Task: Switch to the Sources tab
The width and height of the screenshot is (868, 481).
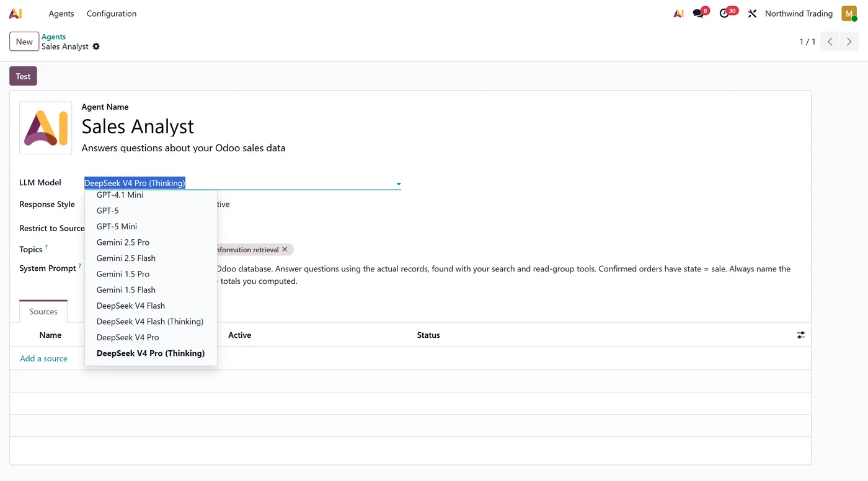Action: pos(43,312)
